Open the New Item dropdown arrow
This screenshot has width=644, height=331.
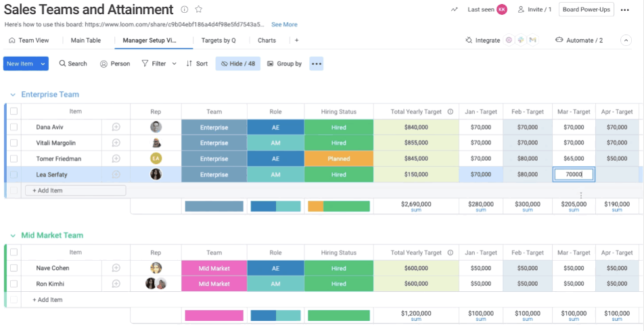[x=43, y=63]
